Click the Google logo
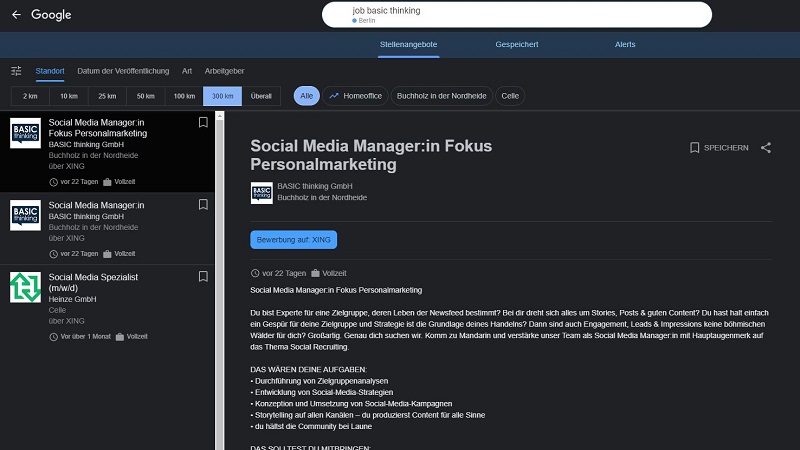 [51, 15]
